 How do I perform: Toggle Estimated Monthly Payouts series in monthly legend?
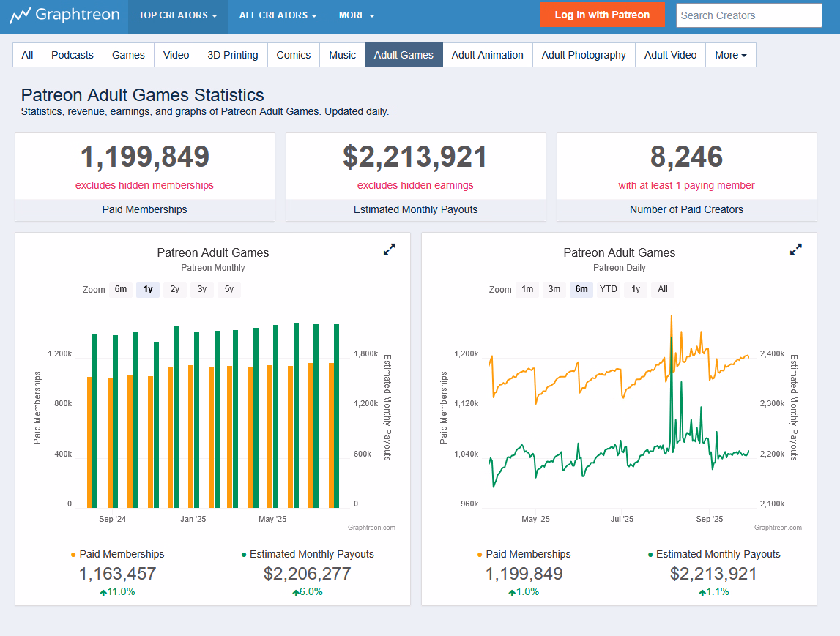pyautogui.click(x=308, y=554)
